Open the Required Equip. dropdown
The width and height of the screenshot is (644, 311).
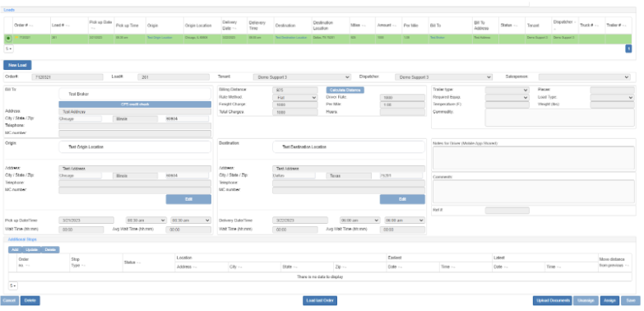tap(507, 97)
